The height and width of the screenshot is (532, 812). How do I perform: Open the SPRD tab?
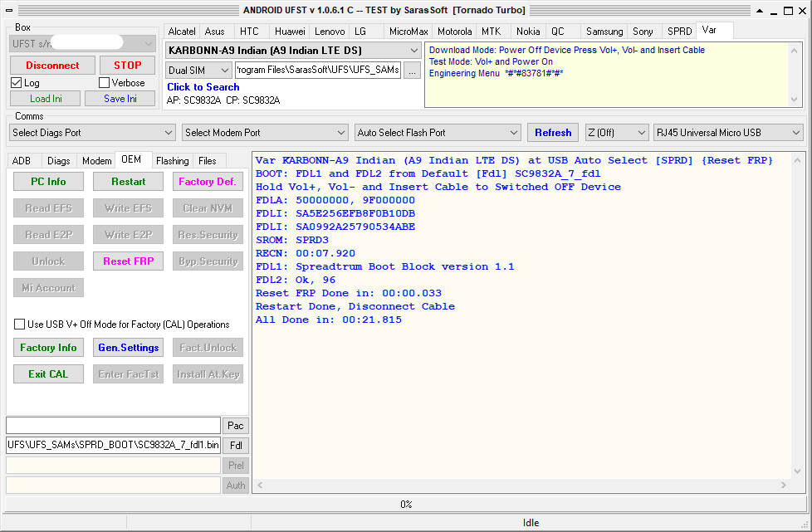pyautogui.click(x=679, y=32)
